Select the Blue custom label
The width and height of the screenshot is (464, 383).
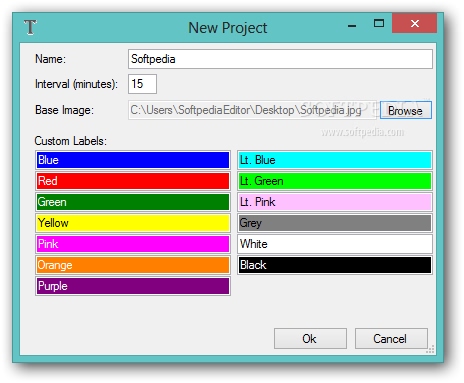[133, 160]
